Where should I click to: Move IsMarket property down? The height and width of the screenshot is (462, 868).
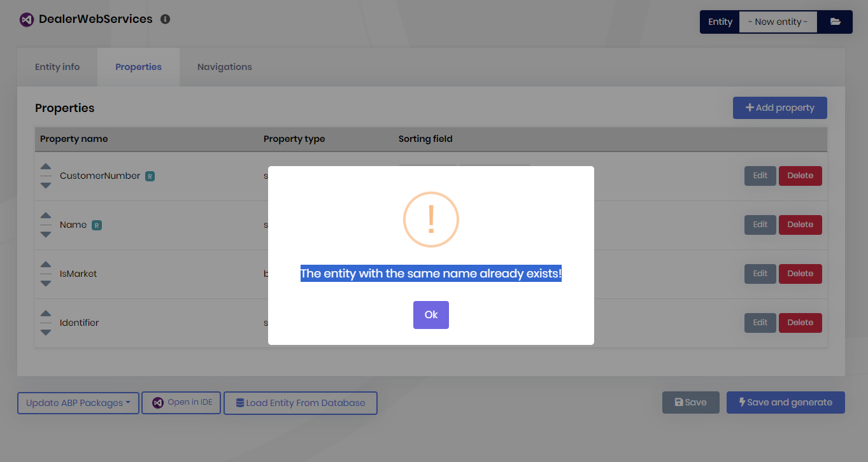(x=46, y=283)
